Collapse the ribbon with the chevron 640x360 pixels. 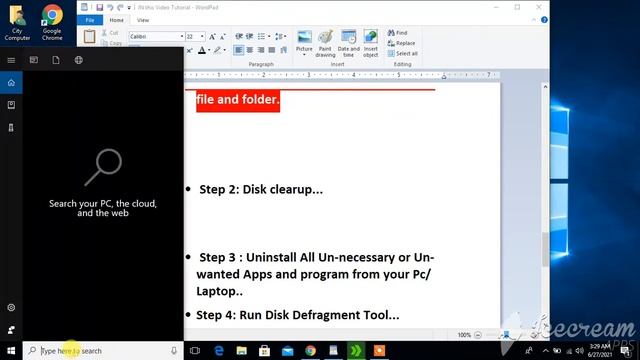click(534, 20)
